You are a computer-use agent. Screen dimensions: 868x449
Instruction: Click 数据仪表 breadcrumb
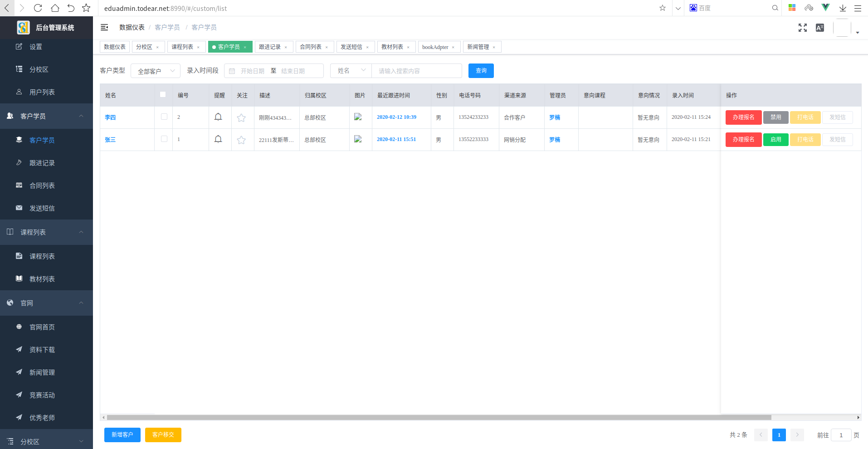coord(132,27)
